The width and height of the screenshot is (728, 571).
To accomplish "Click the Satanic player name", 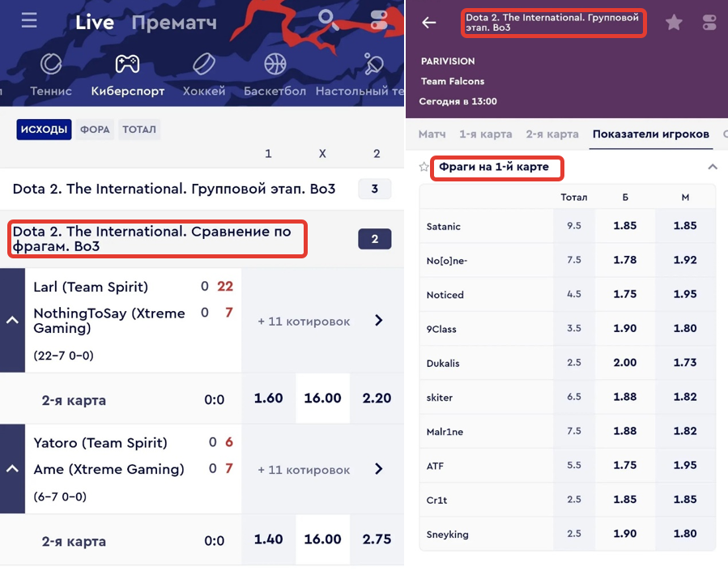I will coord(444,227).
